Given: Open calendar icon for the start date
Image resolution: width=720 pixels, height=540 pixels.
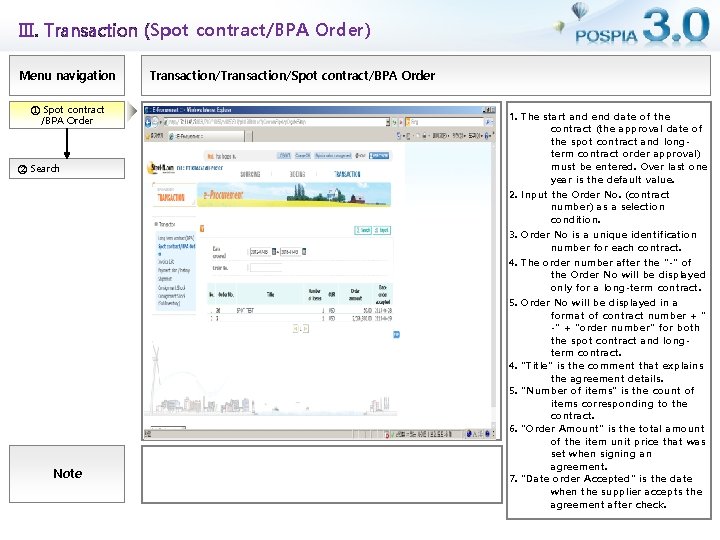Looking at the screenshot, I should coord(274,252).
